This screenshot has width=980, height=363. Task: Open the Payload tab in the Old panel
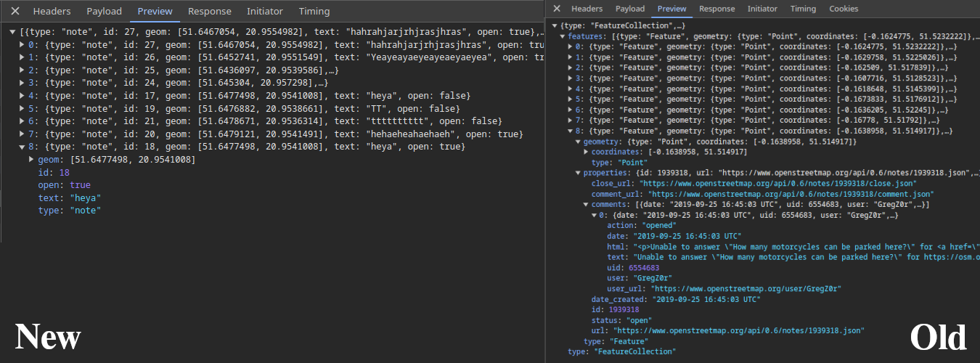tap(630, 9)
